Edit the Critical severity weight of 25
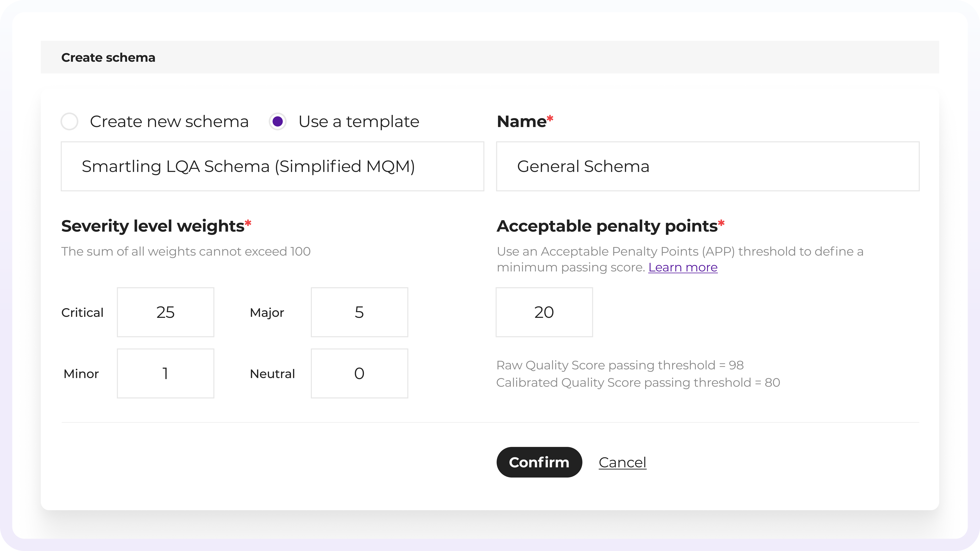 pyautogui.click(x=166, y=312)
